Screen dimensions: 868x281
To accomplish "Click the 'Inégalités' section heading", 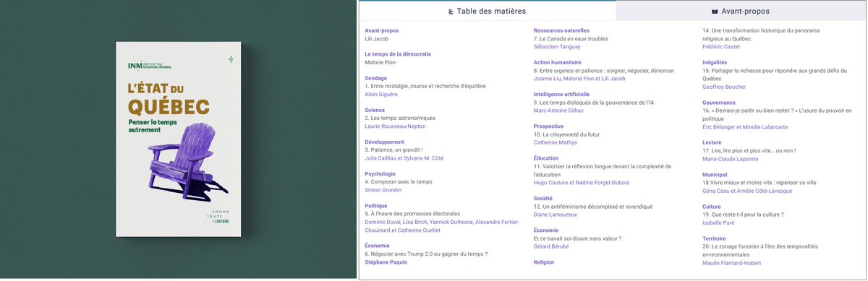I will (x=715, y=62).
